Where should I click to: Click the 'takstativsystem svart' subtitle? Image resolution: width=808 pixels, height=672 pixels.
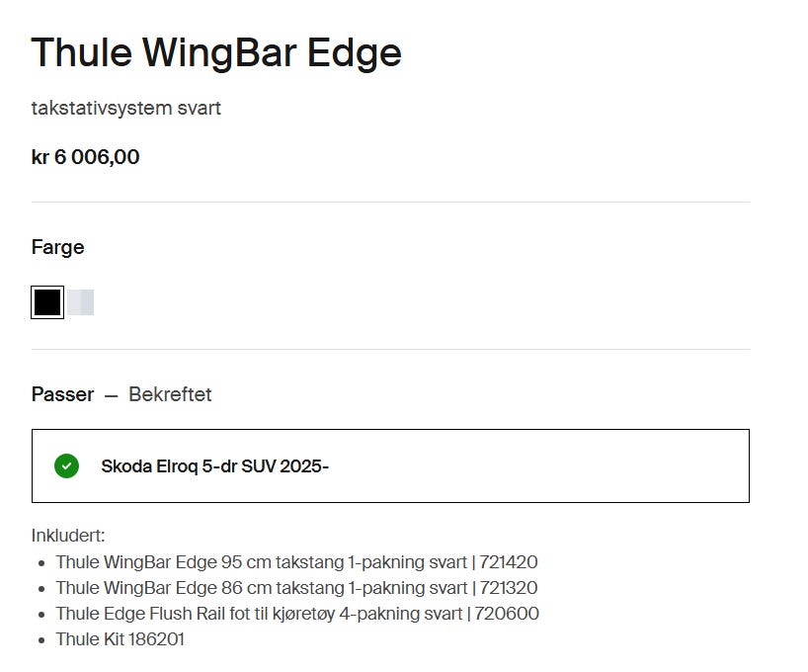[126, 108]
